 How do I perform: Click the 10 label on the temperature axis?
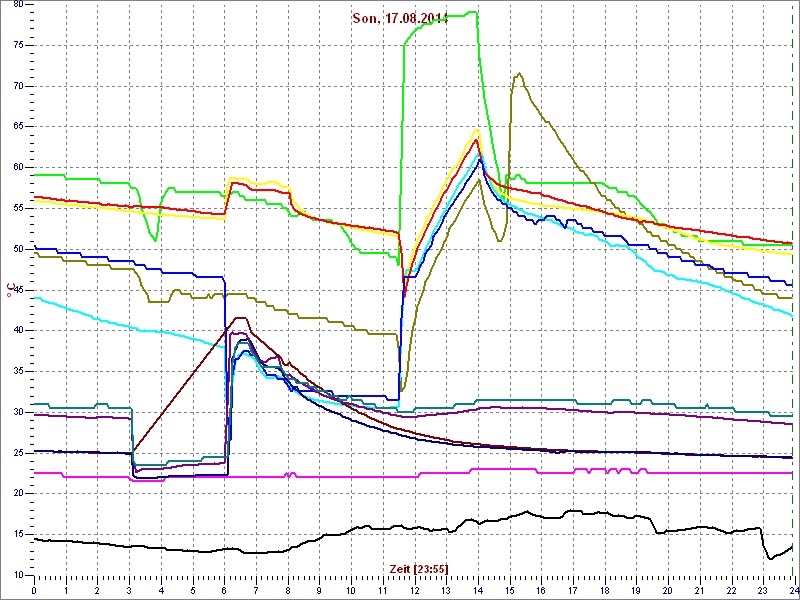[17, 575]
